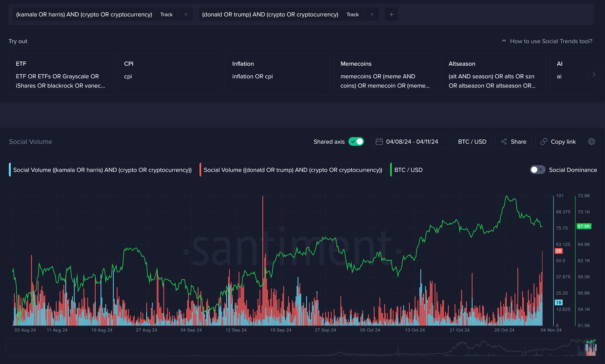Open date range 04/08/24 - 04/11/24 picker
This screenshot has height=364, width=605.
pyautogui.click(x=412, y=142)
